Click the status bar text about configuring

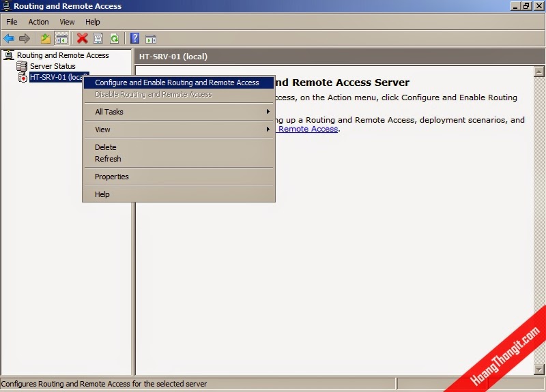(x=104, y=384)
